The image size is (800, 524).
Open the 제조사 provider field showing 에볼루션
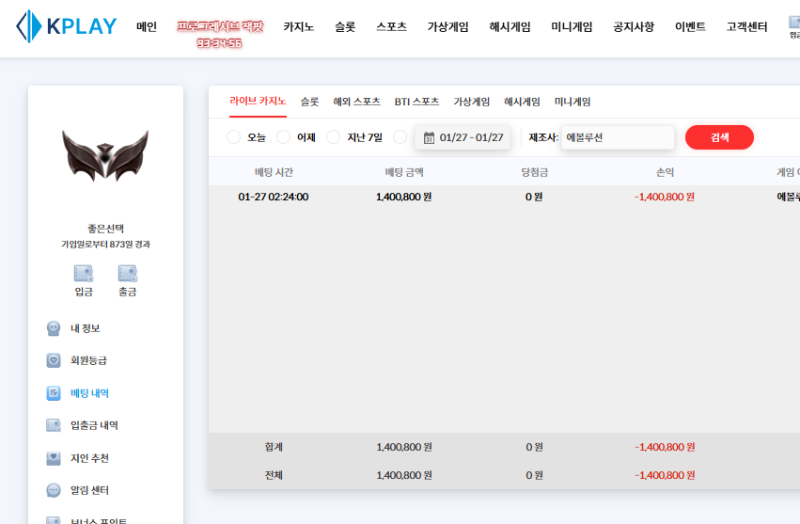click(x=617, y=138)
